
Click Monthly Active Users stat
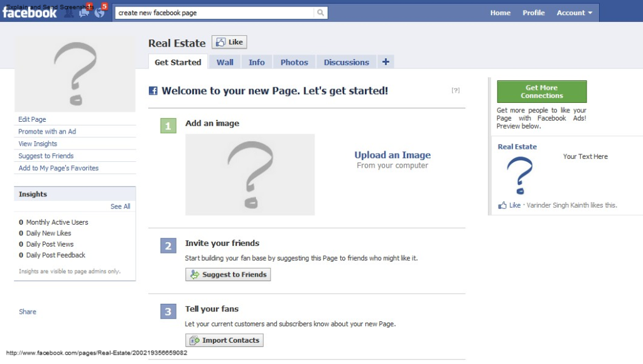53,222
